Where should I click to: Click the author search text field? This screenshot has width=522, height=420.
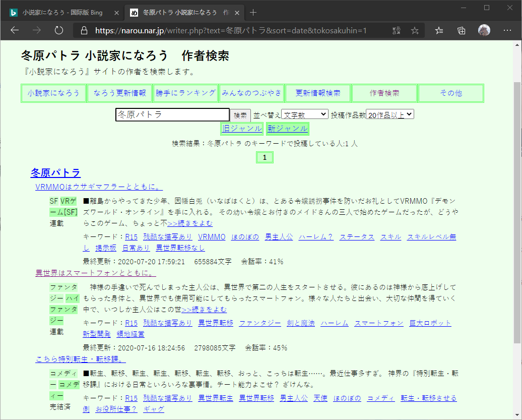pos(172,114)
